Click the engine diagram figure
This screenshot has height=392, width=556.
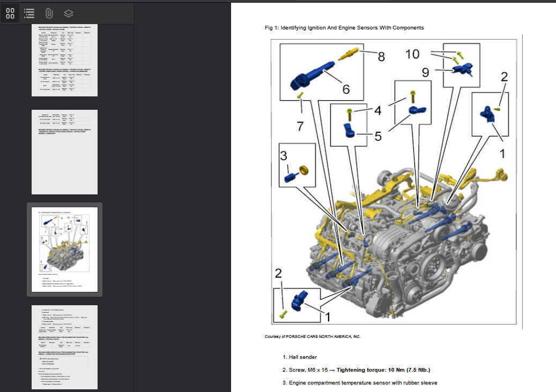394,182
